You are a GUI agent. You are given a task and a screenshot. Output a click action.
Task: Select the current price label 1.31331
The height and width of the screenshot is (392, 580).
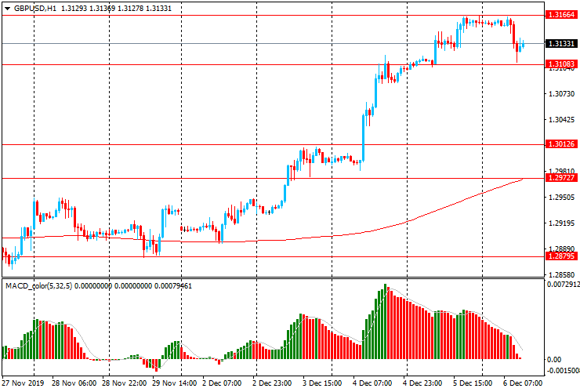[561, 44]
